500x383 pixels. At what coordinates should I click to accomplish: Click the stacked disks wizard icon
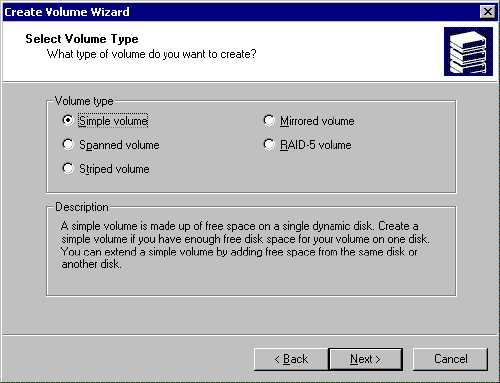point(468,52)
